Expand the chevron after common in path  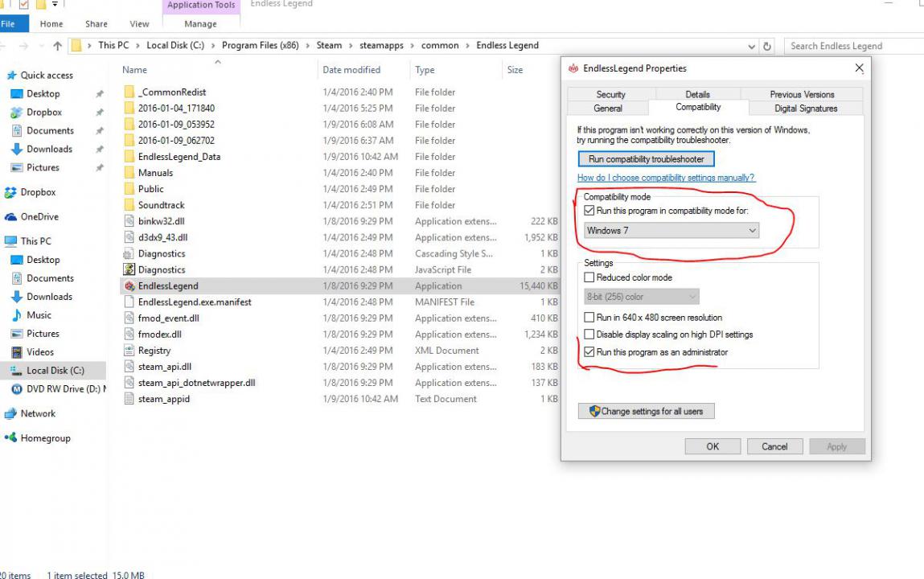[467, 45]
